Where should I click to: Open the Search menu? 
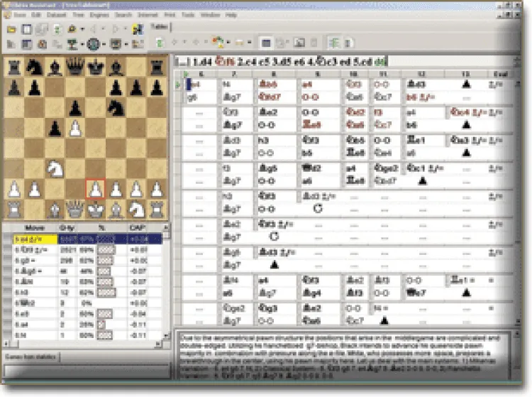[123, 15]
